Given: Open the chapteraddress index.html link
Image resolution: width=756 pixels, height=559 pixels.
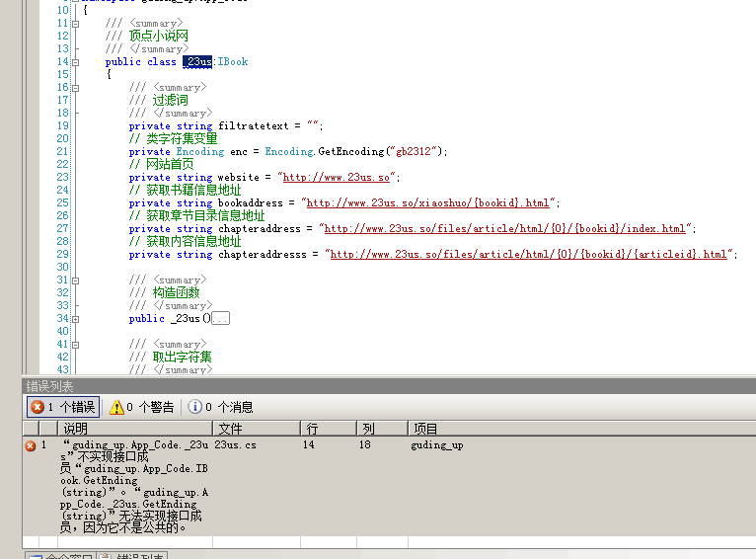Looking at the screenshot, I should coord(504,228).
